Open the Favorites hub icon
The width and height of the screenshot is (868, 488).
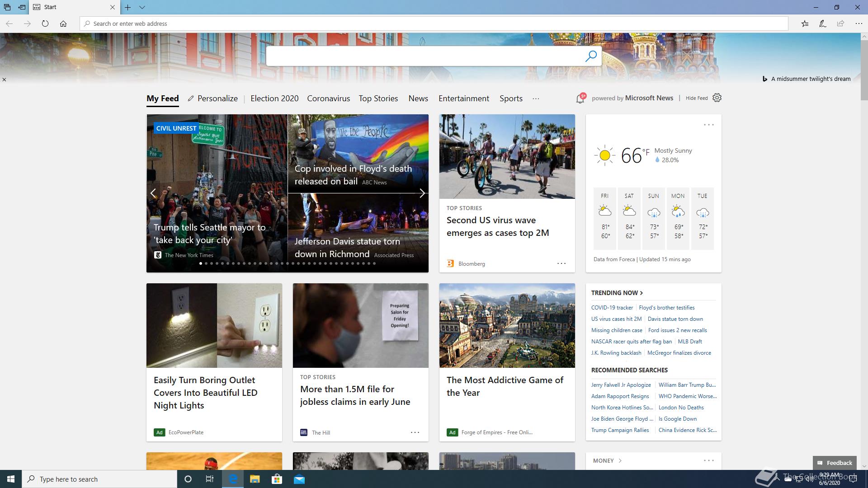coord(805,23)
